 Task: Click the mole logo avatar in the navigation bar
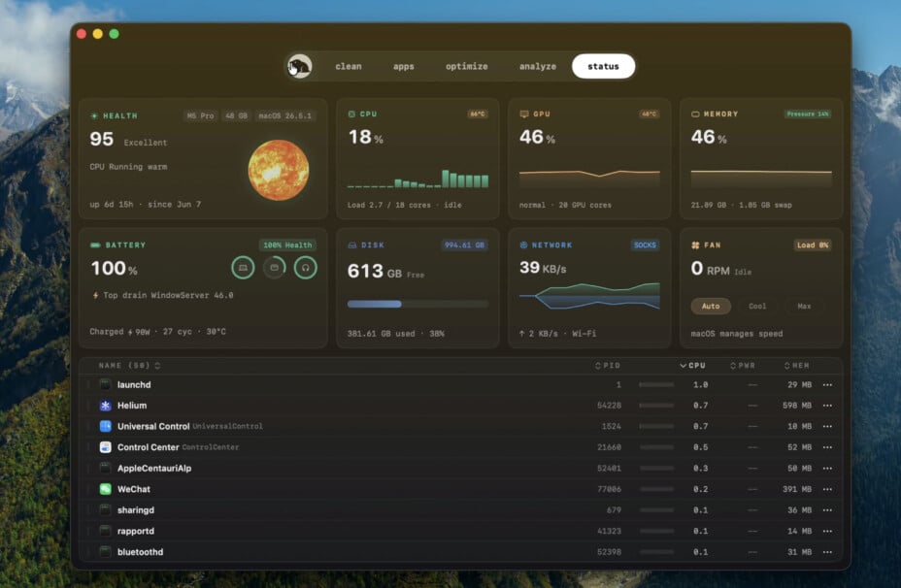(x=299, y=67)
